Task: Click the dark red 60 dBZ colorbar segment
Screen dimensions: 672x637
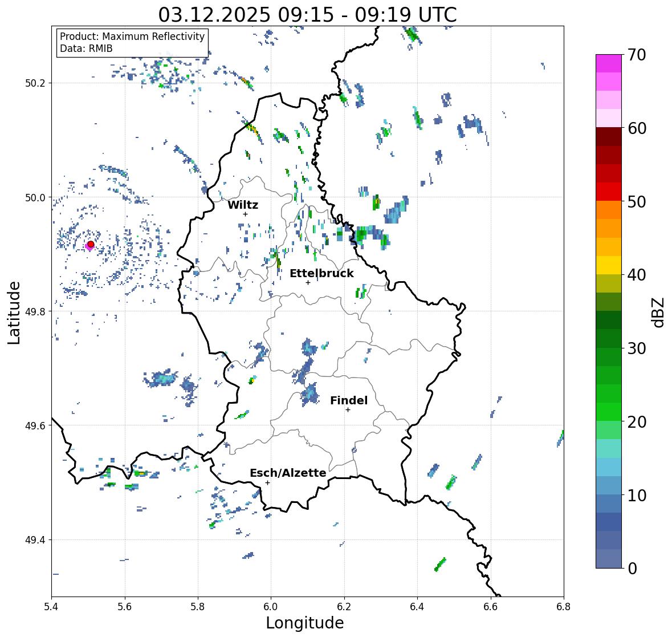Action: pyautogui.click(x=609, y=137)
